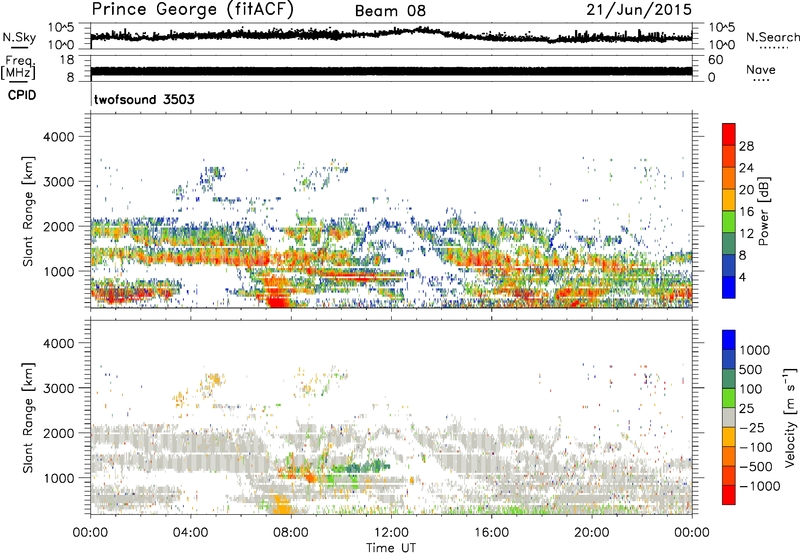Click the '16:00' time axis tick label
800x554 pixels.
[x=491, y=533]
